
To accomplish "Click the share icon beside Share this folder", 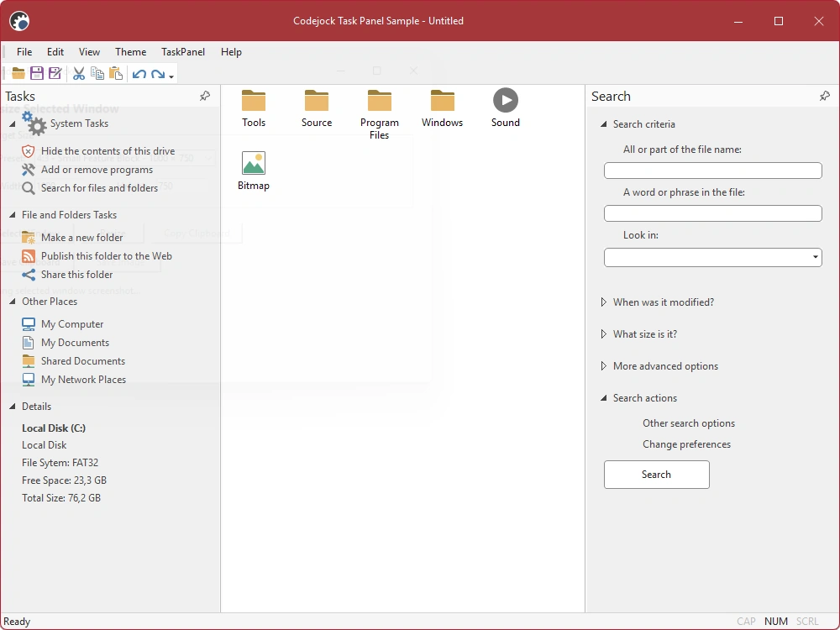I will pos(29,275).
